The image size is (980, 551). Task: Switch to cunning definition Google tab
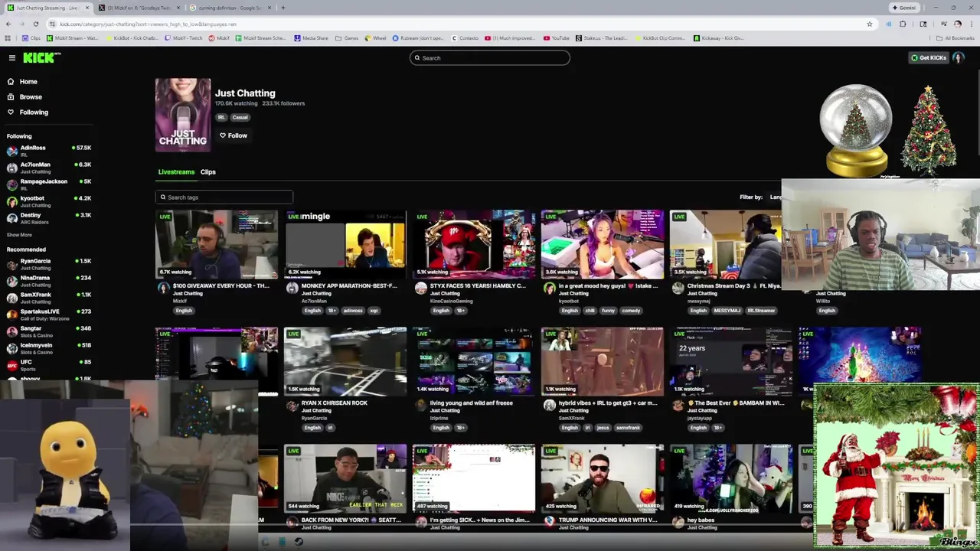230,8
